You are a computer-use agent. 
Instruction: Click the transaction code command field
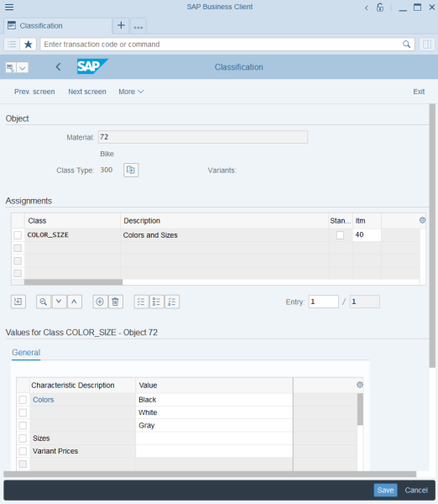tap(227, 44)
